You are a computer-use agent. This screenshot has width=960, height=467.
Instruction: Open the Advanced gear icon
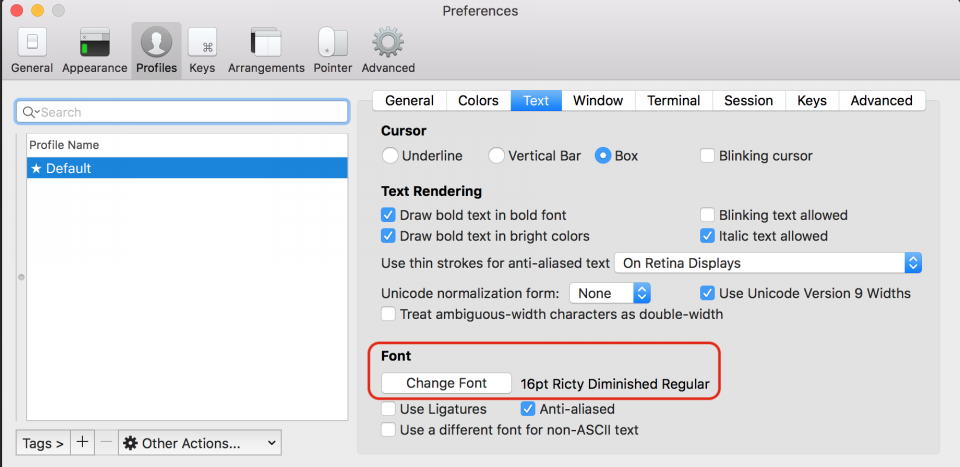388,43
